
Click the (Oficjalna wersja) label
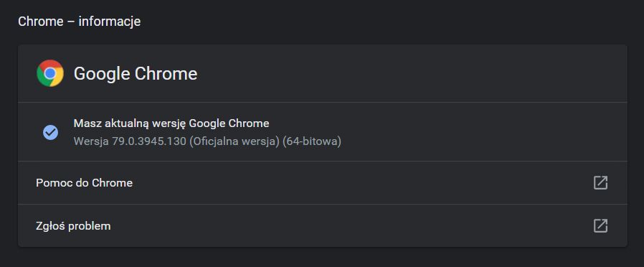[235, 141]
